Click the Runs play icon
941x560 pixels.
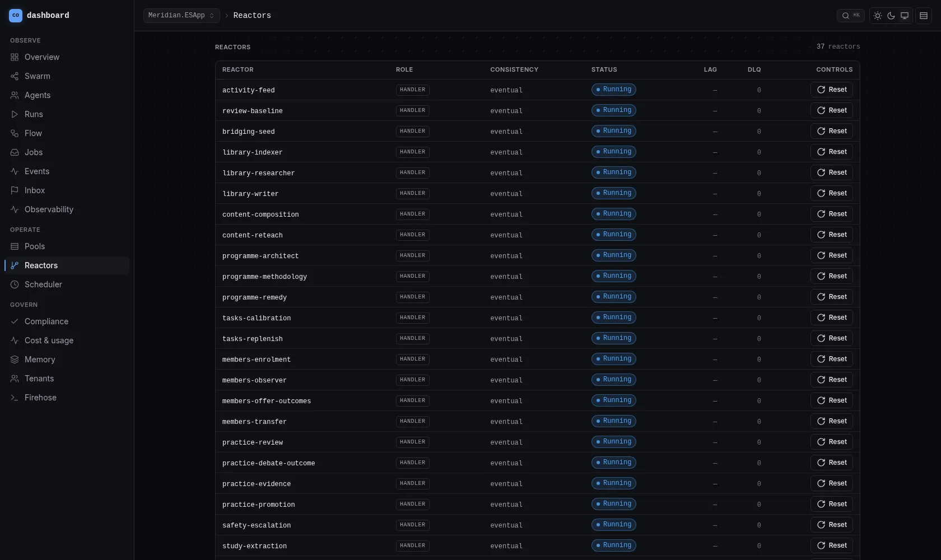point(15,114)
